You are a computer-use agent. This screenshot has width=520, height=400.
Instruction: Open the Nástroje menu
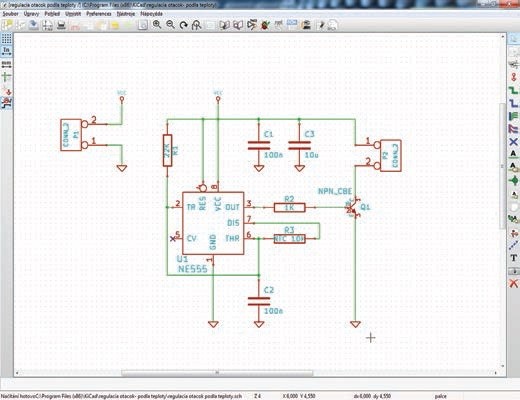(x=126, y=14)
